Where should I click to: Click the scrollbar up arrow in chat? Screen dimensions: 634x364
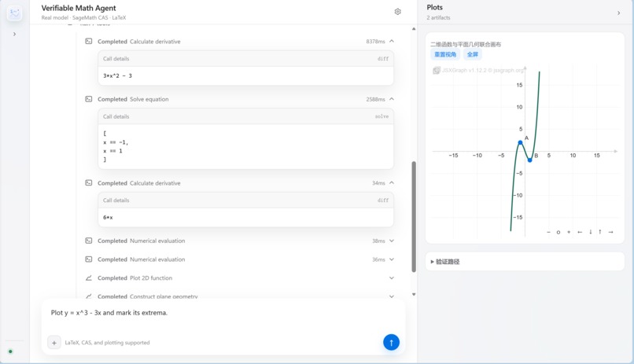pos(413,28)
